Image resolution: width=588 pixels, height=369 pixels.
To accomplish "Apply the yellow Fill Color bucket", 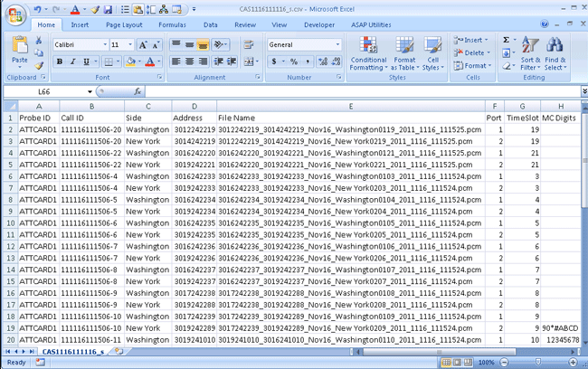I will click(130, 61).
